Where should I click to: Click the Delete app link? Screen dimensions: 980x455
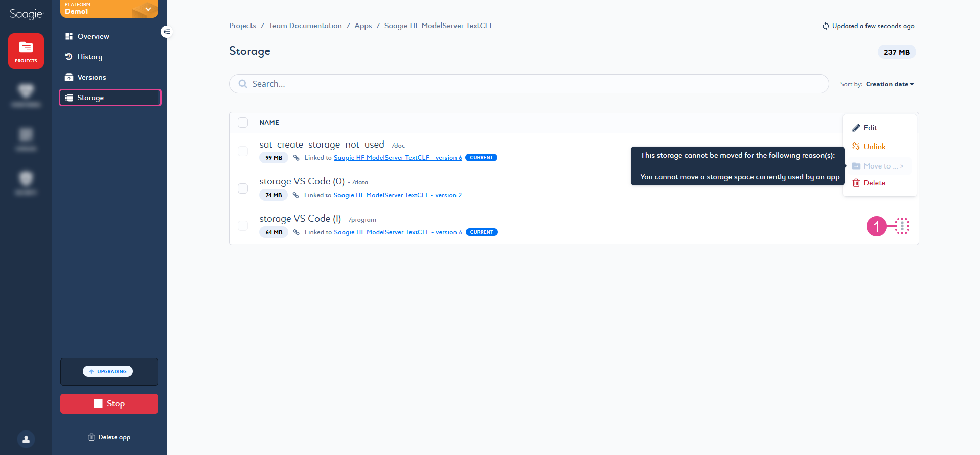114,437
